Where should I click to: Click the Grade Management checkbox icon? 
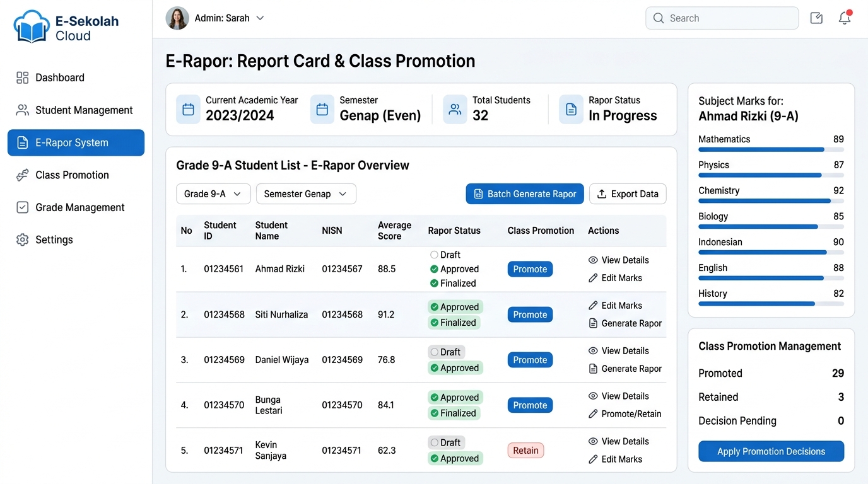22,207
